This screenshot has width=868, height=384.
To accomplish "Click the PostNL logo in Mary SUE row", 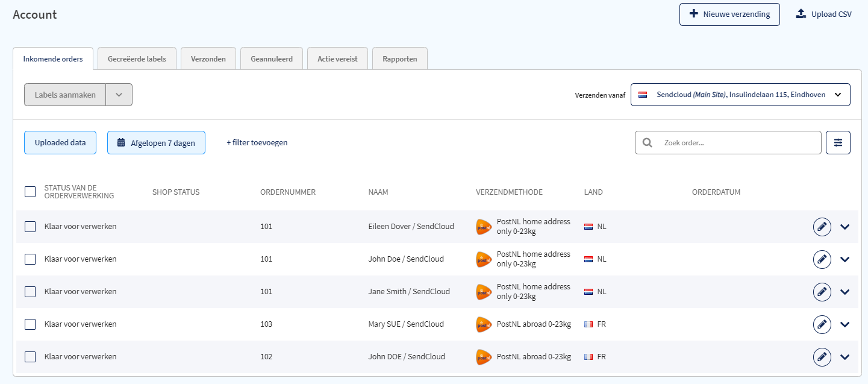I will click(x=484, y=324).
